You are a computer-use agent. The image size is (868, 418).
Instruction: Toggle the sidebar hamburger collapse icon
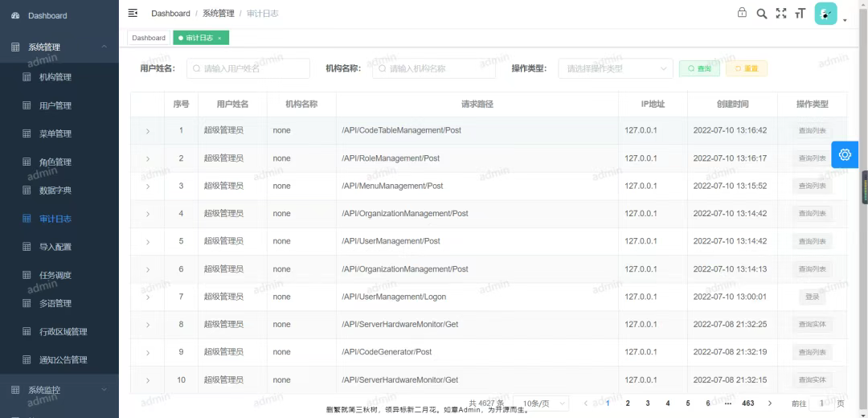[x=133, y=13]
